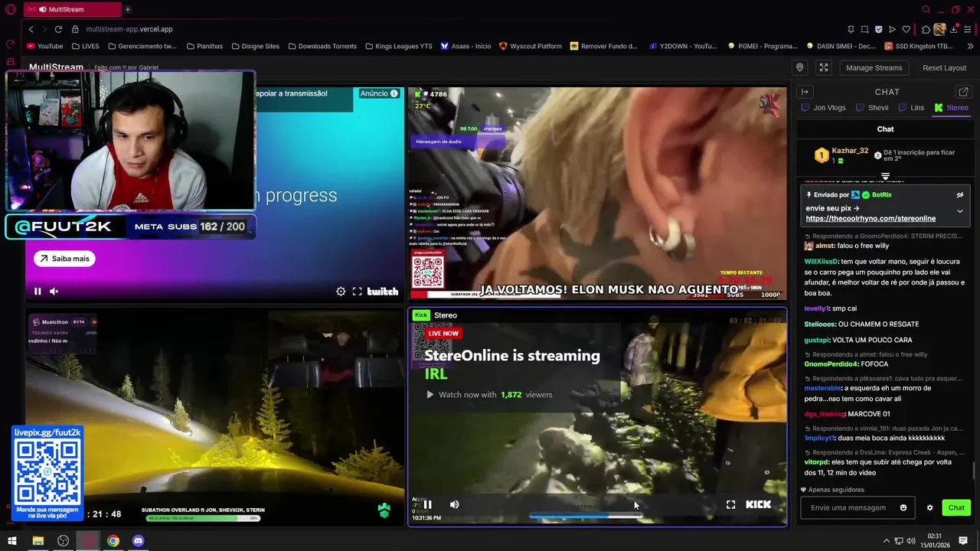This screenshot has height=551, width=980.
Task: Open the Downloads Torrents bookmark folder
Action: pyautogui.click(x=322, y=46)
